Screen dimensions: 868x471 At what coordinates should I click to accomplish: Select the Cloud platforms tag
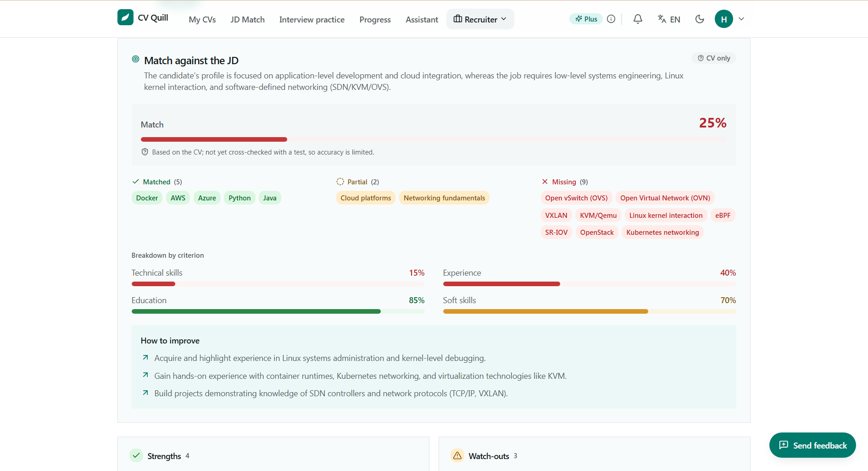[366, 198]
